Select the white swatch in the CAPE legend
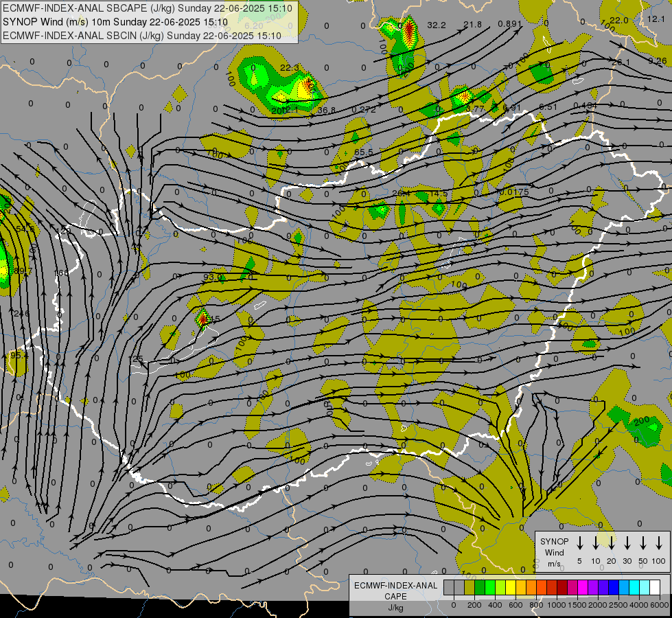Viewport: 672px width, 618px height. coord(654,587)
